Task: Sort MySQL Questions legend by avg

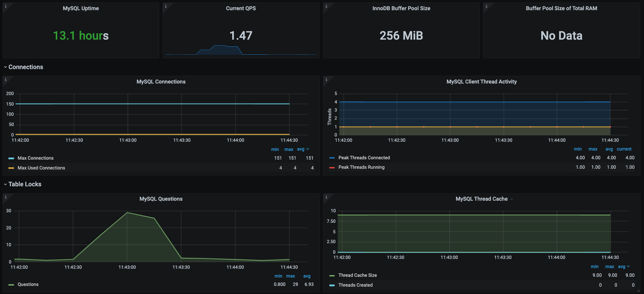Action: 307,276
